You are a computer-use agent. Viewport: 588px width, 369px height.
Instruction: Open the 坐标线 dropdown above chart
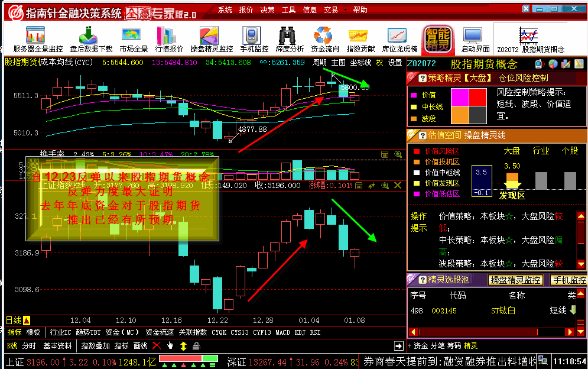click(x=360, y=63)
